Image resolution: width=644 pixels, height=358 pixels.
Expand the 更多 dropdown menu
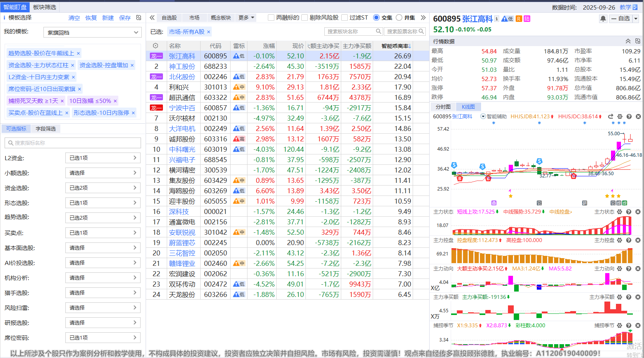[246, 18]
